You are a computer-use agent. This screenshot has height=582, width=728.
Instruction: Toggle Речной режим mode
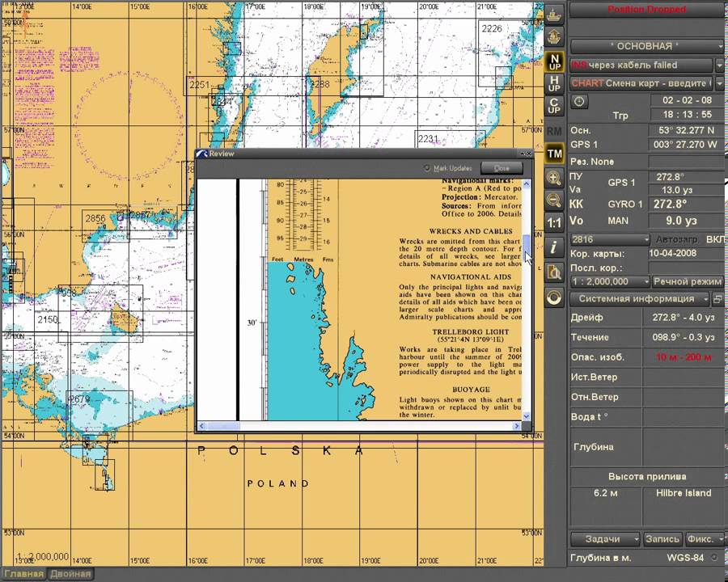(x=688, y=282)
